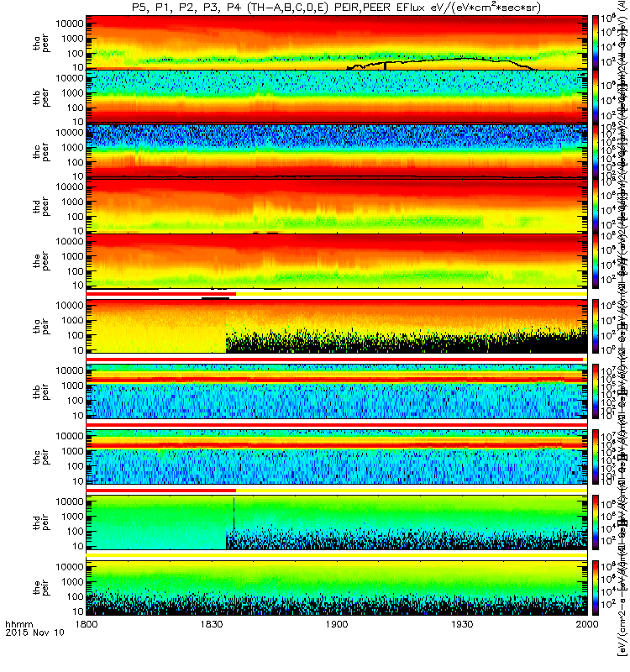Click the 'hhmm' axis unit label
Screen dimensions: 630x672
[18, 624]
